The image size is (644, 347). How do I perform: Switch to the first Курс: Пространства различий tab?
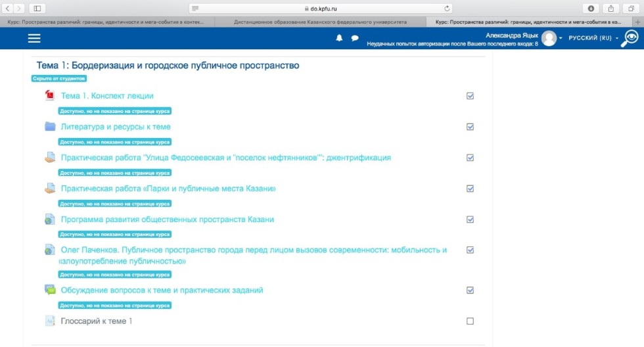107,22
